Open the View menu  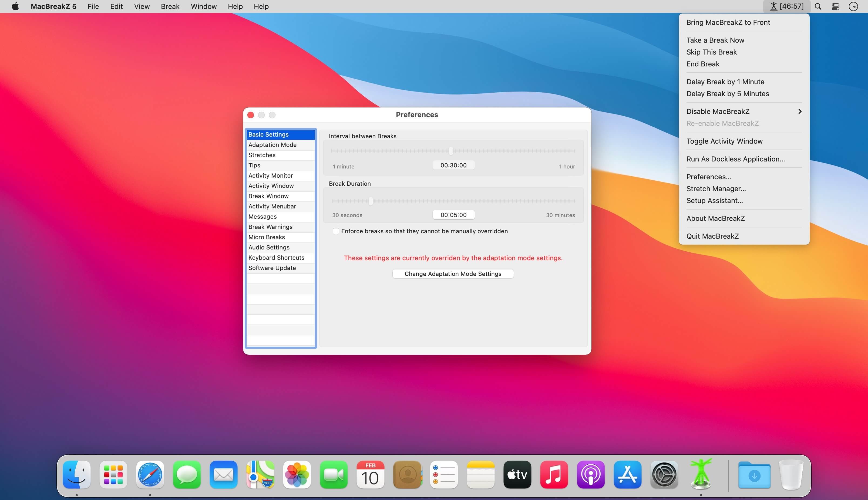tap(142, 6)
